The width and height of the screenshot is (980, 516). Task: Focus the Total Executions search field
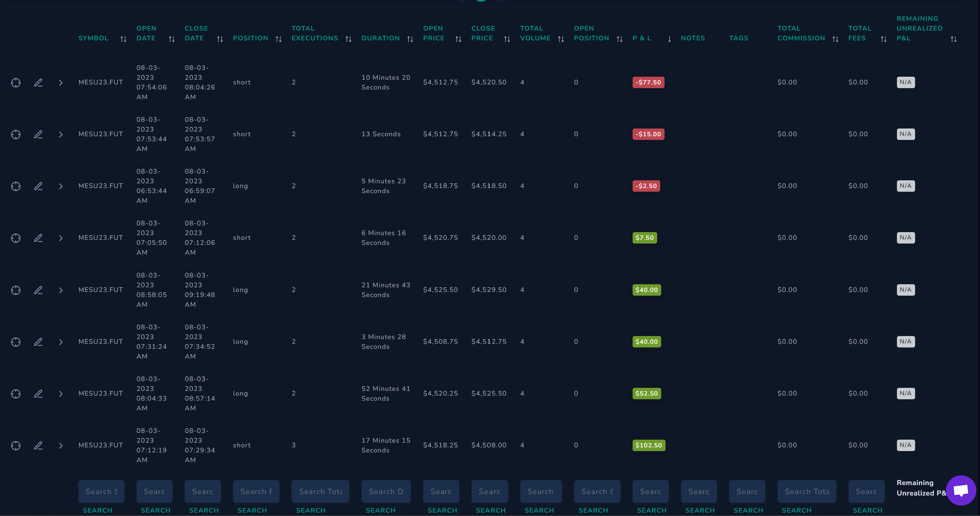pyautogui.click(x=320, y=491)
